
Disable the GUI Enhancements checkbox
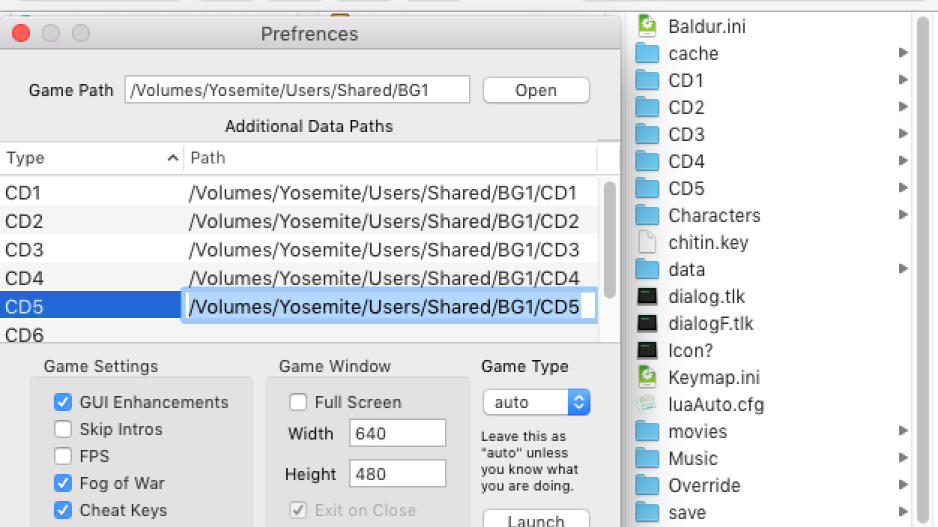click(x=63, y=402)
